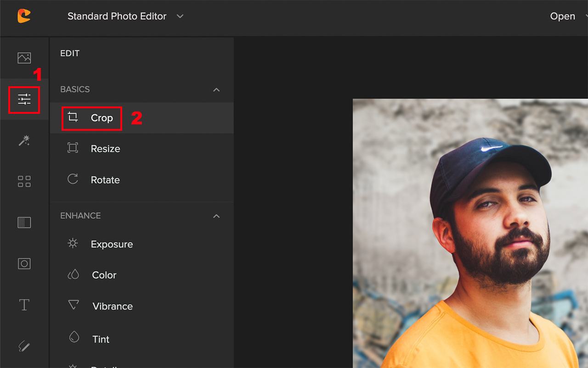
Task: Collapse the BASICS section
Action: [216, 89]
